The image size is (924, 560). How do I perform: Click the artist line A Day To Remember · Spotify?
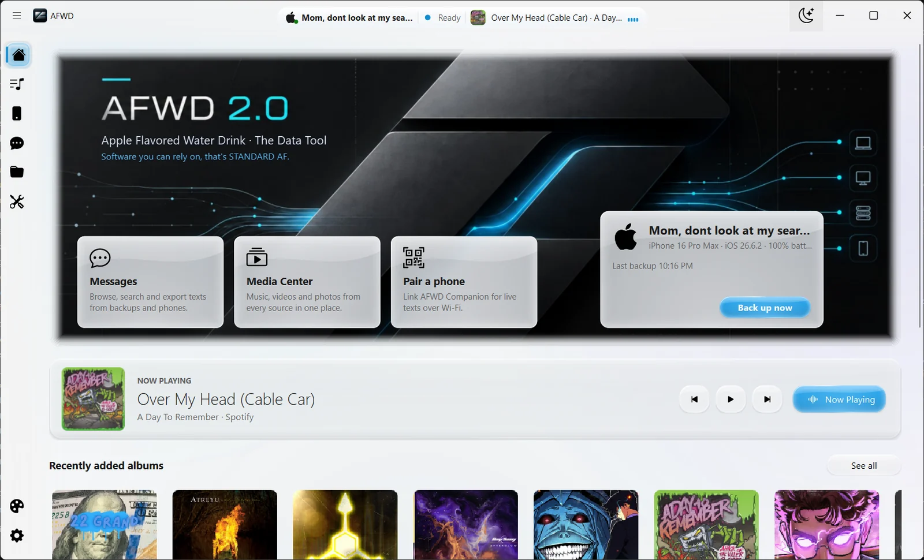point(195,417)
